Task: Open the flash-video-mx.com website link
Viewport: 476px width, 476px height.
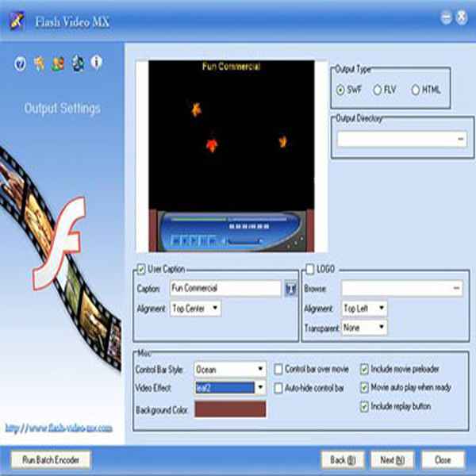Action: [59, 428]
